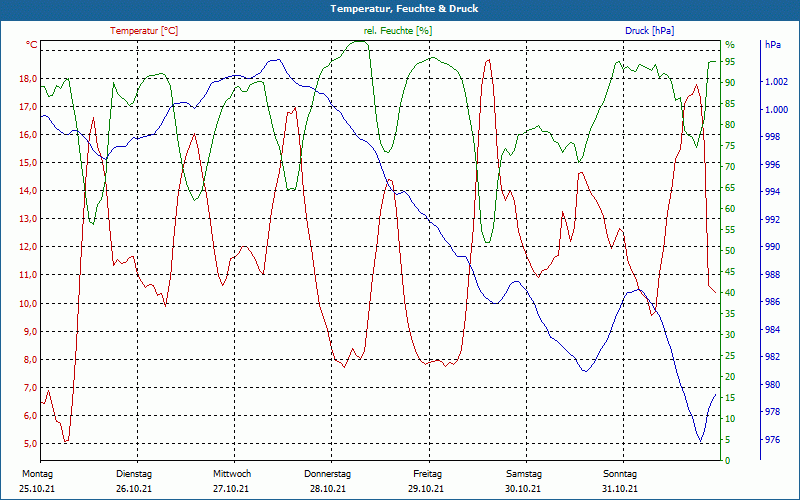Click the date '25.10.21'
800x500 pixels.
point(37,489)
